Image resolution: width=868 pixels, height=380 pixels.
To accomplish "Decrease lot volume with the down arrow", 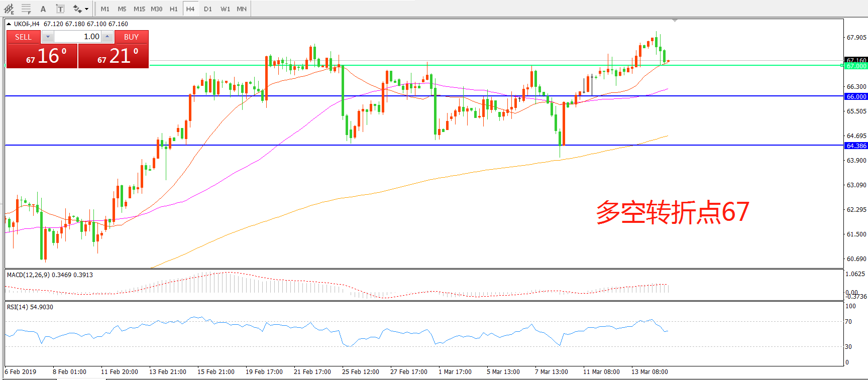I will 48,37.
